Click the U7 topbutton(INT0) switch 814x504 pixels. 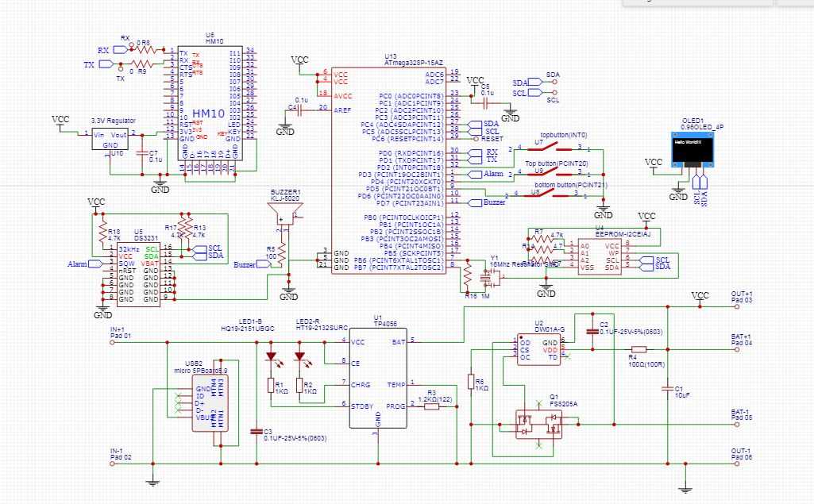tap(550, 148)
